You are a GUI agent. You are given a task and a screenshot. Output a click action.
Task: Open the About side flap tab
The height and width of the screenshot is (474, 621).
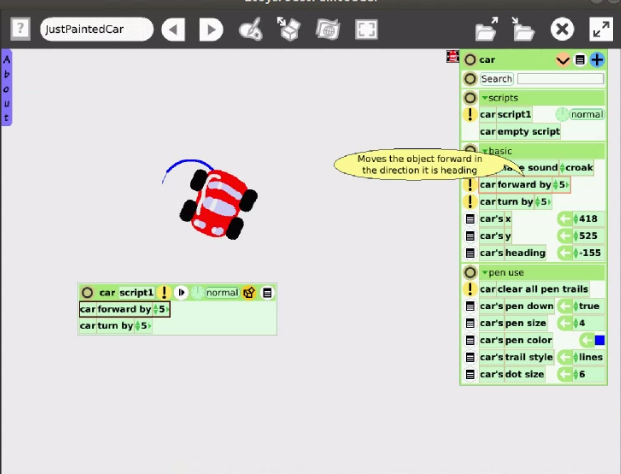tap(6, 88)
